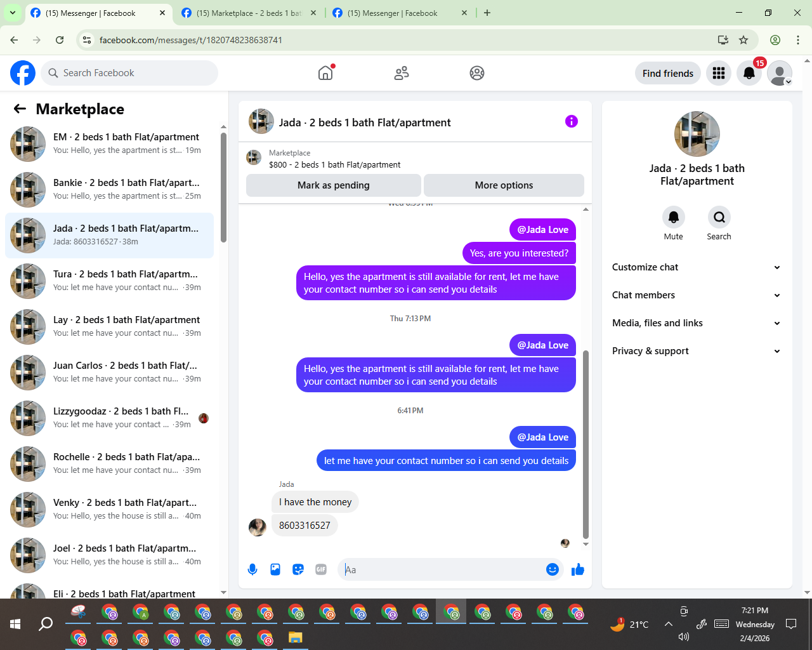The width and height of the screenshot is (812, 650).
Task: Expand the Customize chat section
Action: click(x=697, y=267)
